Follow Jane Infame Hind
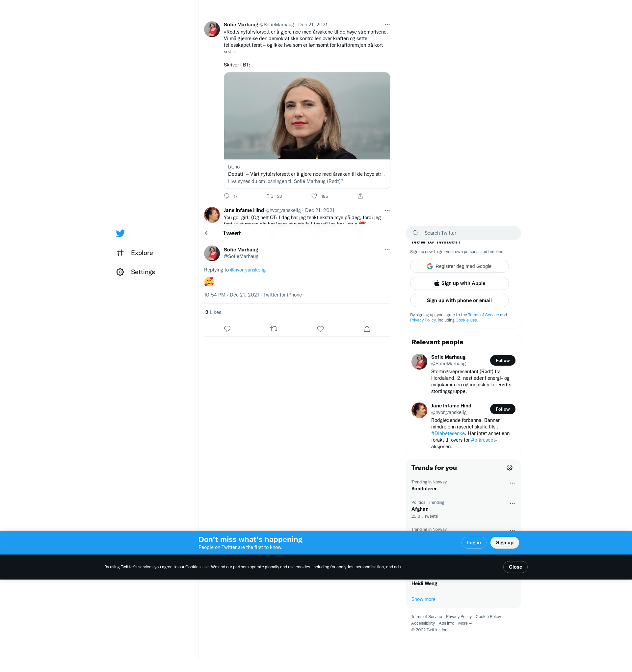Viewport: 632px width, 672px height. (x=503, y=409)
